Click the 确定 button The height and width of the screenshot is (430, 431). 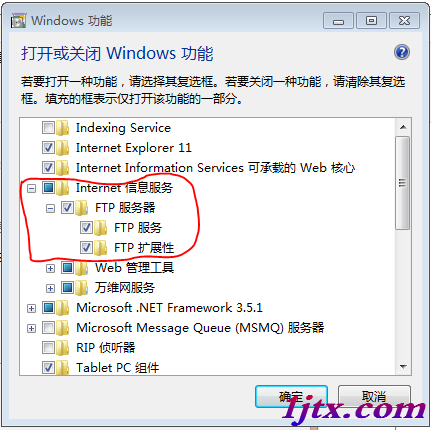point(291,397)
